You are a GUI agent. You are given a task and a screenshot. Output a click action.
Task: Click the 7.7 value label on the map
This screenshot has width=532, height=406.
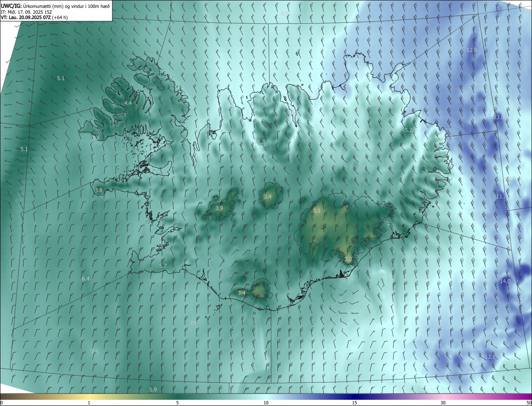click(95, 137)
